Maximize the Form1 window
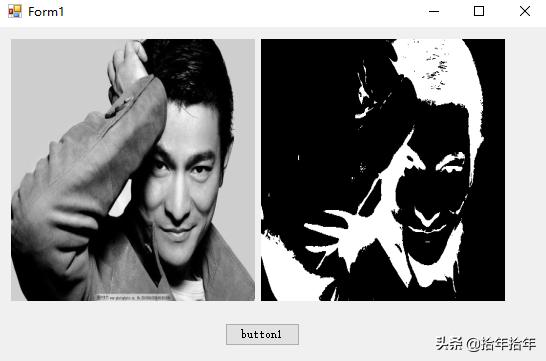Screen dimensions: 546x361 click(x=479, y=11)
